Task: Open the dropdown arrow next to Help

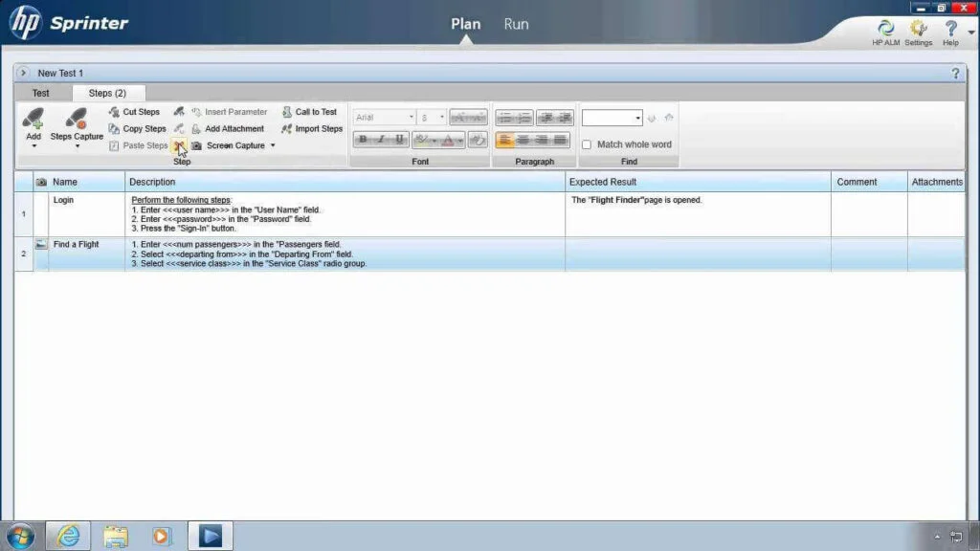Action: [970, 32]
